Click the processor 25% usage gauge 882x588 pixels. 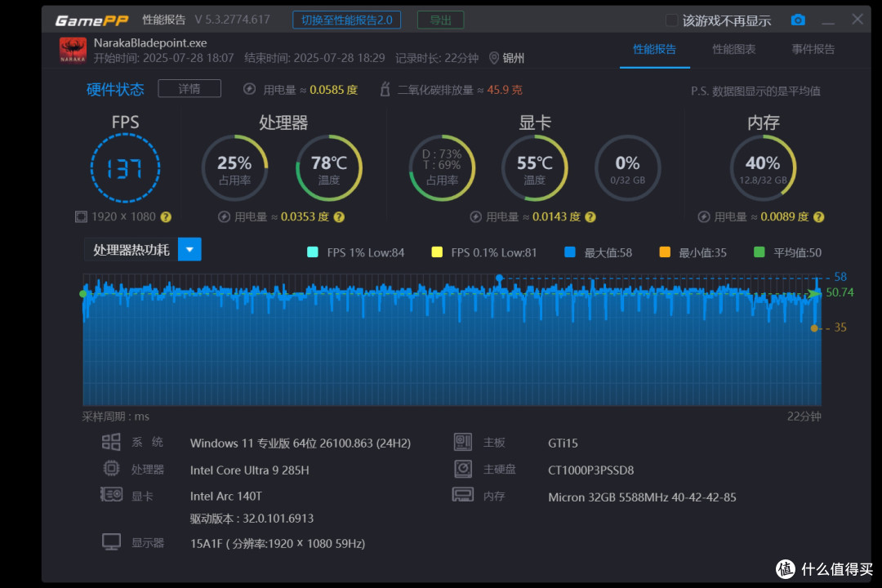pos(234,167)
